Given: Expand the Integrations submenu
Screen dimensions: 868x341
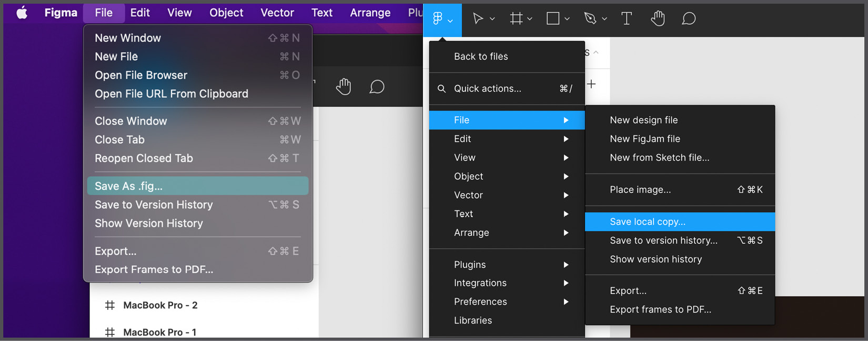Looking at the screenshot, I should [507, 283].
